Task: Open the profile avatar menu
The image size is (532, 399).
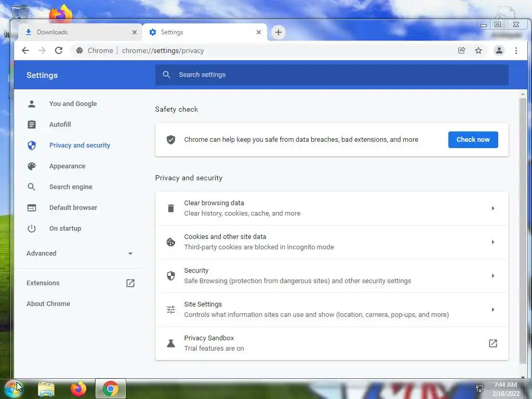Action: [499, 50]
